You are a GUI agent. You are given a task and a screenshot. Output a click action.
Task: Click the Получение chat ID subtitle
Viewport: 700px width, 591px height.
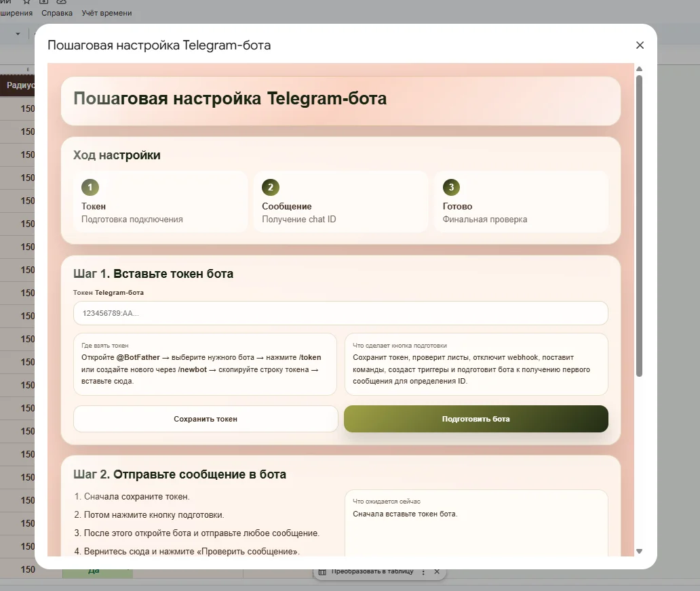pyautogui.click(x=298, y=220)
